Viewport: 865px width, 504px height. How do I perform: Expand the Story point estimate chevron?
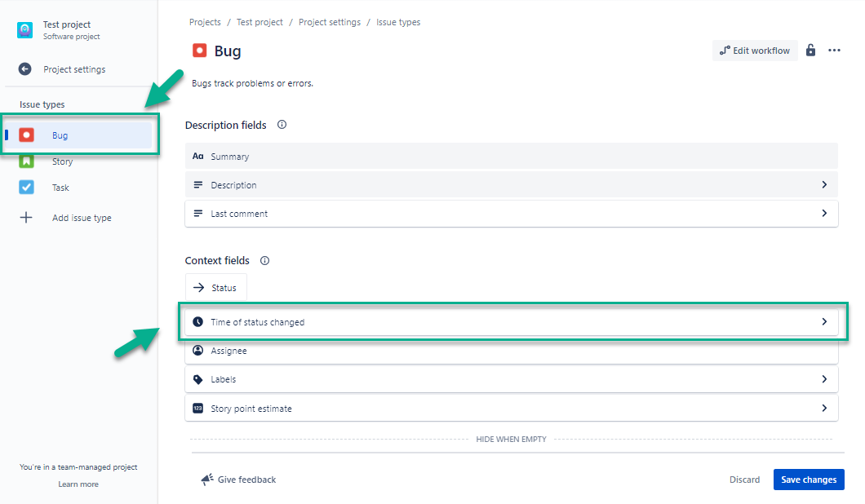coord(824,408)
